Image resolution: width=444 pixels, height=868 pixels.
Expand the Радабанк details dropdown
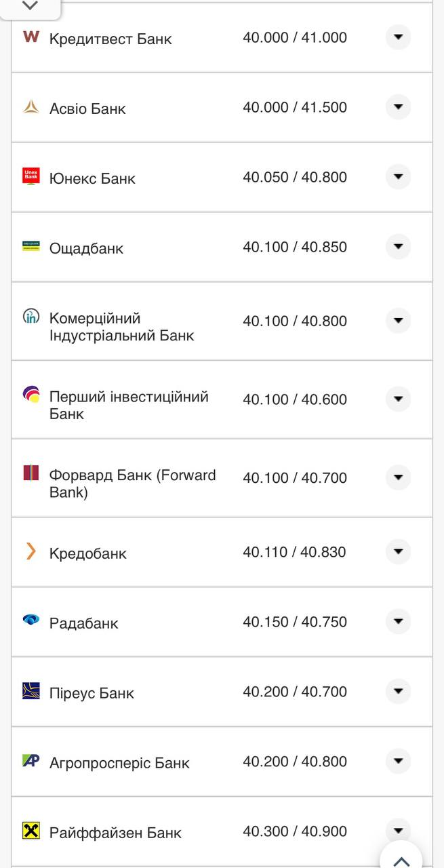398,621
